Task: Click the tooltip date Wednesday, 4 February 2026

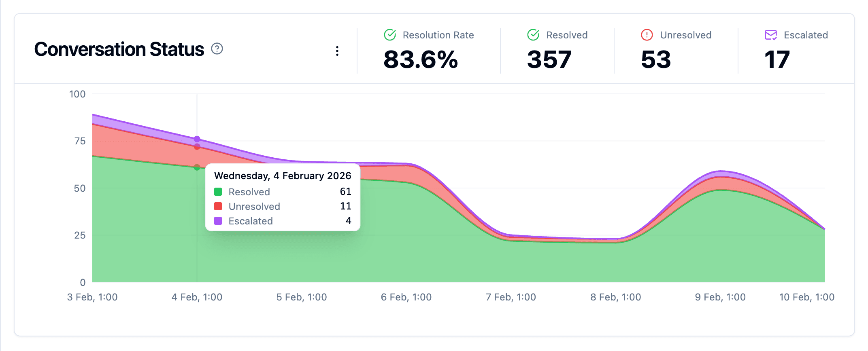Action: 283,176
